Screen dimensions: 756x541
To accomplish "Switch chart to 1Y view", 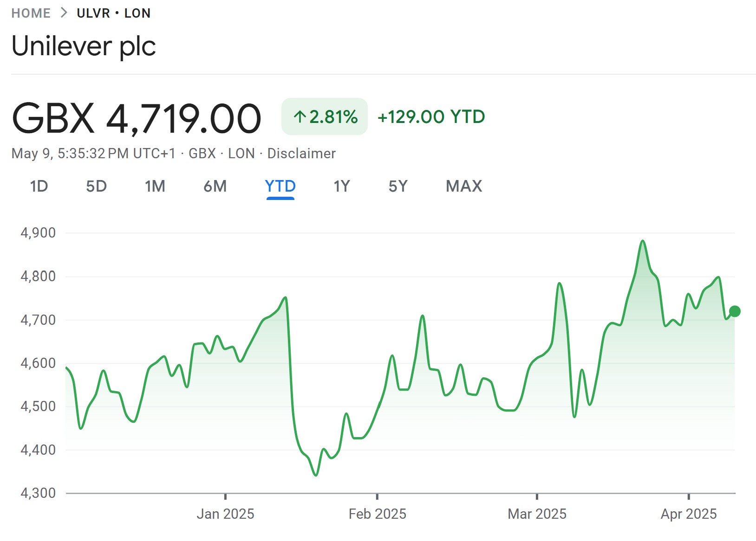I will pos(342,187).
